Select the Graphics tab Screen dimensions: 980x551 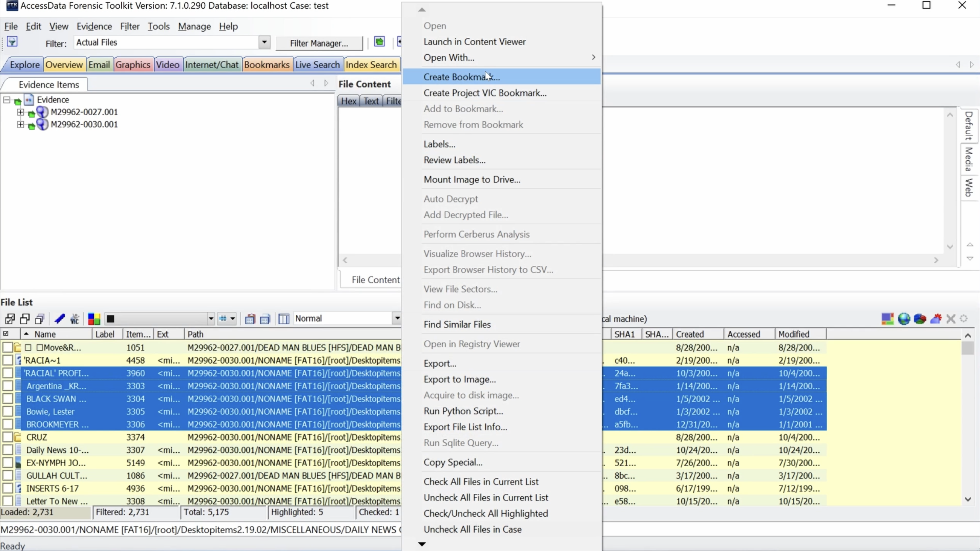tap(133, 64)
